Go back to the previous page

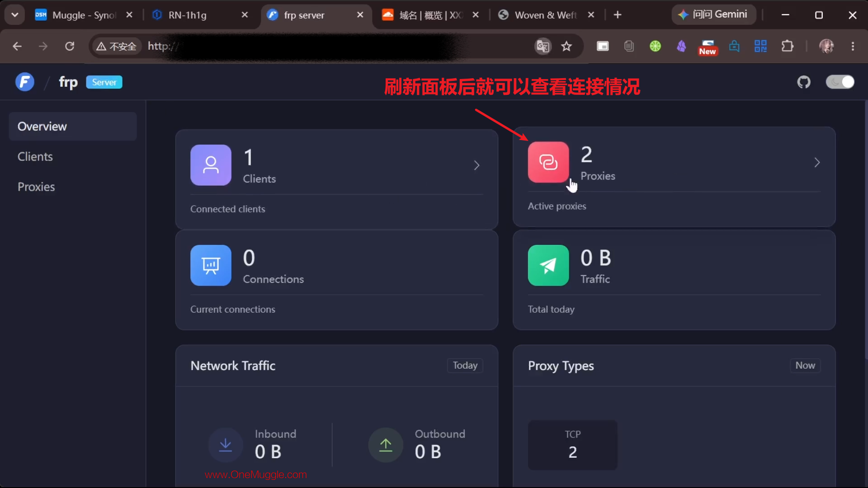(17, 46)
